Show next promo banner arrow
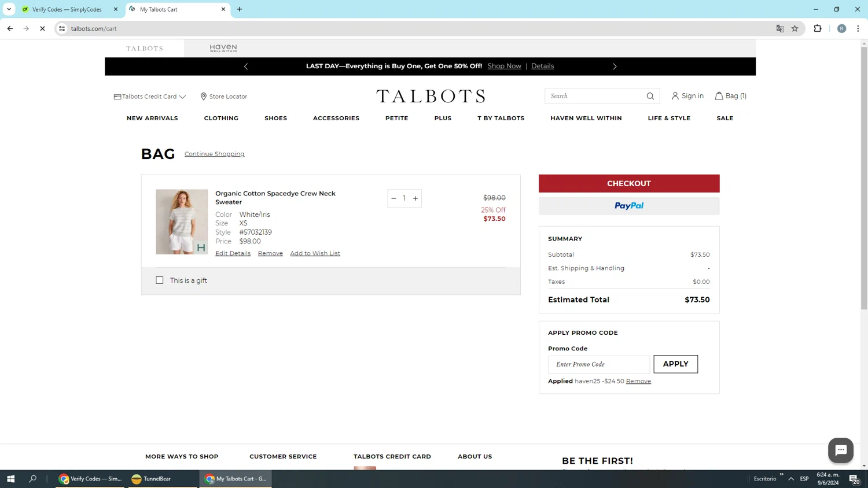Screen dimensions: 868x488 pyautogui.click(x=615, y=66)
